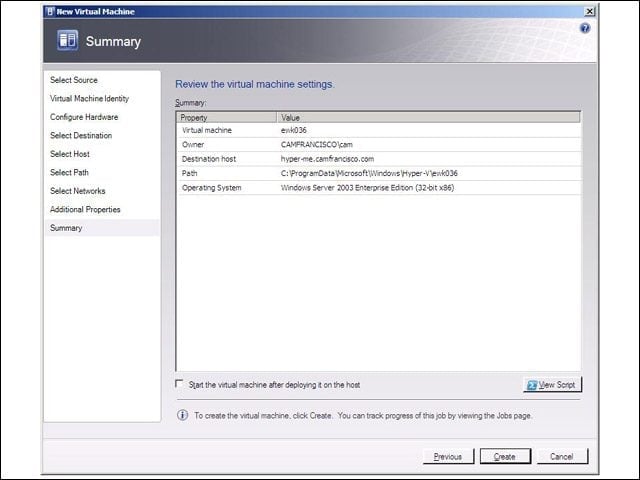Select the Owner property row
Viewport: 640px width, 480px height.
point(379,144)
